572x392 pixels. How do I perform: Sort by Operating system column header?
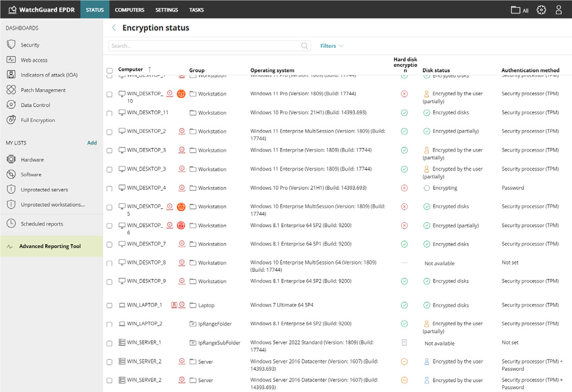tap(272, 70)
